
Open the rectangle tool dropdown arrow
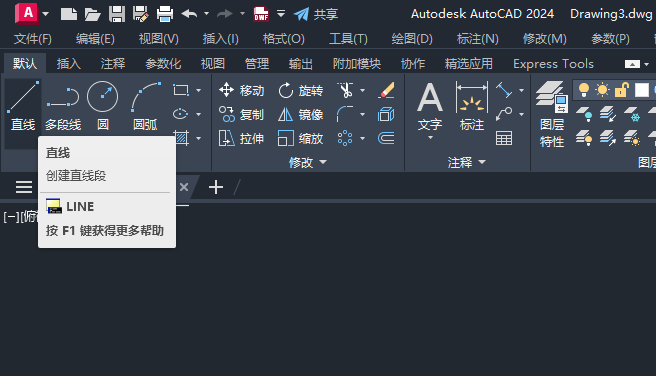tap(198, 90)
